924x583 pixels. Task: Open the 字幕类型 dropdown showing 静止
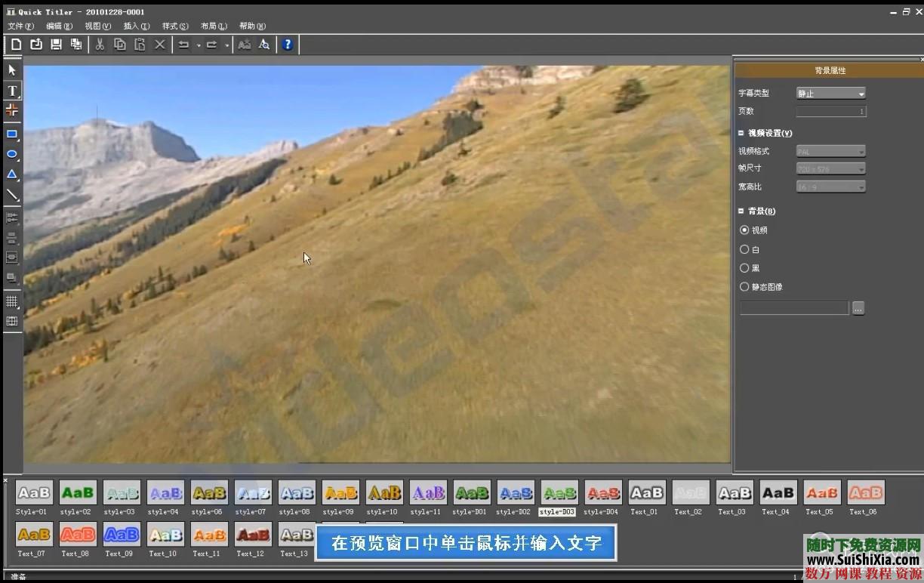pos(830,94)
